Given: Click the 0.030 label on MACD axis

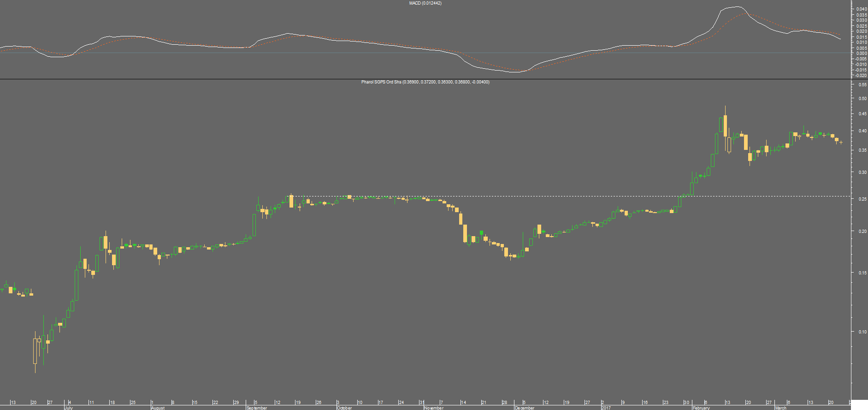Looking at the screenshot, I should coord(861,20).
